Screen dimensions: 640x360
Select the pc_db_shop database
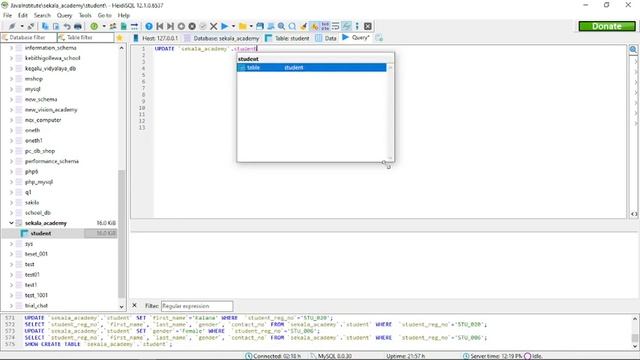point(40,151)
